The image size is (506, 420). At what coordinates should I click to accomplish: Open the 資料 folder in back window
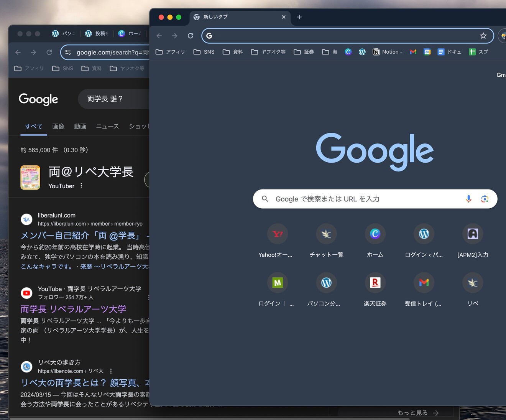(92, 68)
